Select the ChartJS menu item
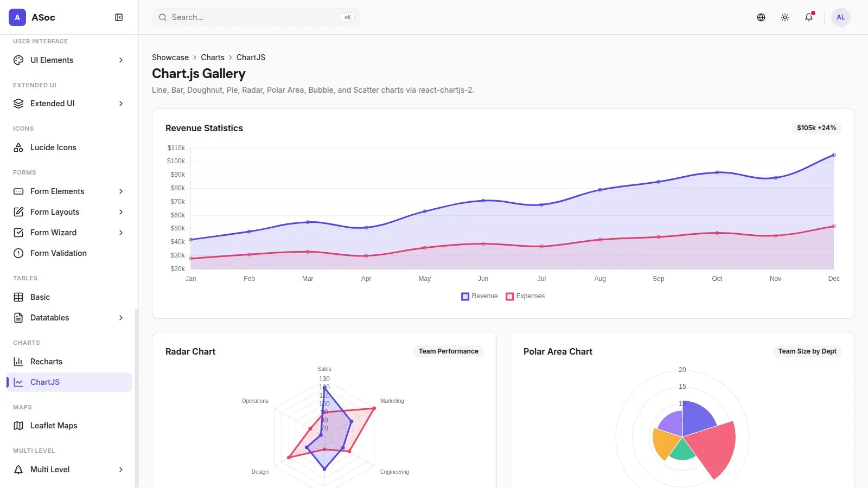The width and height of the screenshot is (868, 488). 69,382
